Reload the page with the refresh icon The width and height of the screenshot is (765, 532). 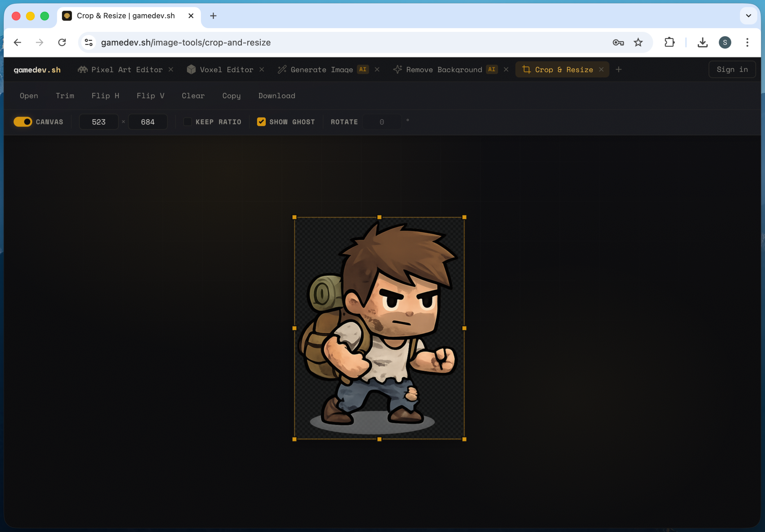[x=62, y=42]
